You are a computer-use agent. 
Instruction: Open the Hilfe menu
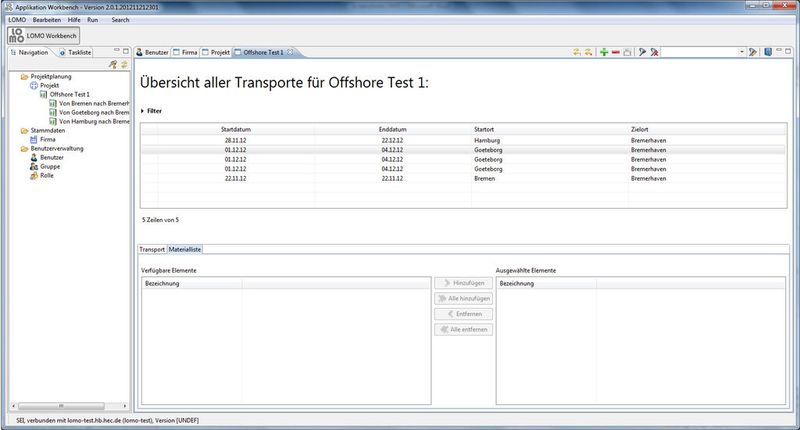pos(74,20)
